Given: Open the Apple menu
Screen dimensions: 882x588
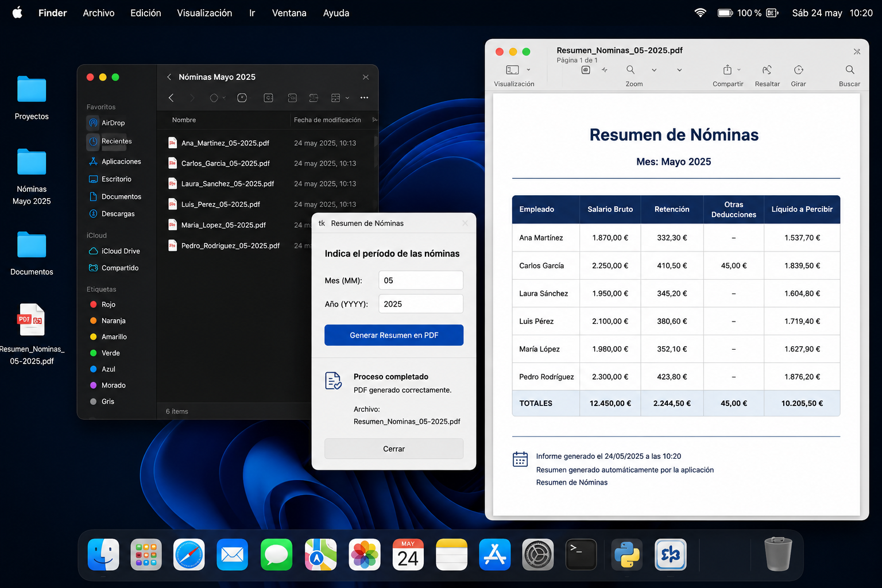Looking at the screenshot, I should [x=17, y=13].
